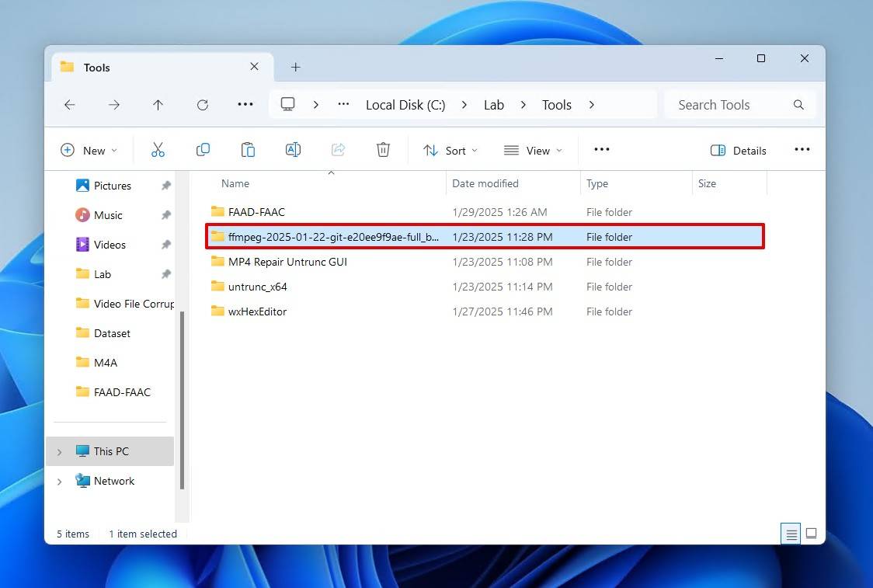This screenshot has height=588, width=873.
Task: Refresh the current folder view
Action: (x=203, y=105)
